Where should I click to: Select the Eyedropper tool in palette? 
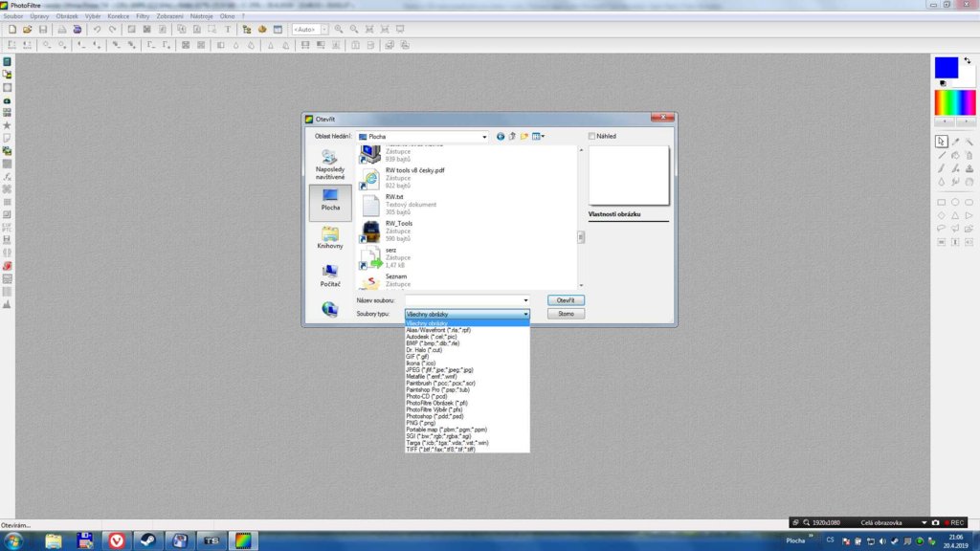pos(956,142)
